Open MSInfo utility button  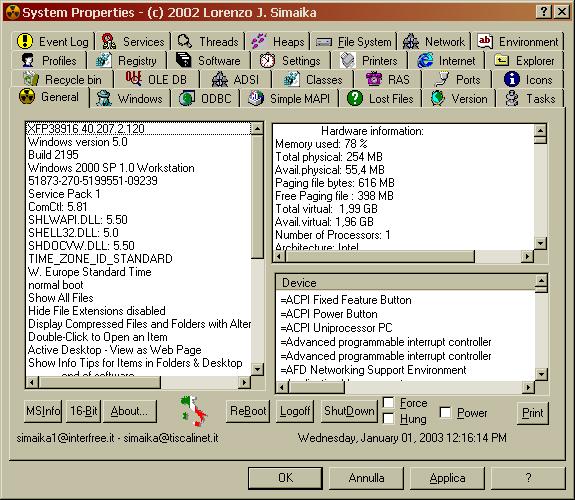[43, 411]
